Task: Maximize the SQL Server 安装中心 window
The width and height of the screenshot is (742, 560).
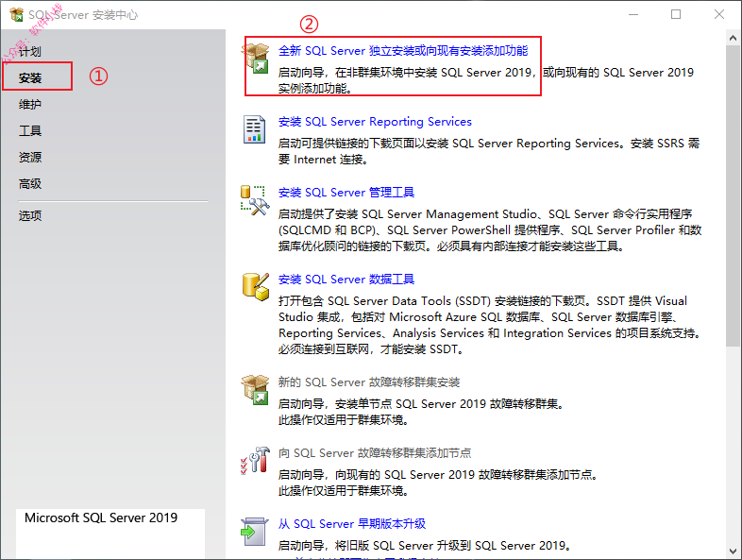Action: pyautogui.click(x=676, y=15)
